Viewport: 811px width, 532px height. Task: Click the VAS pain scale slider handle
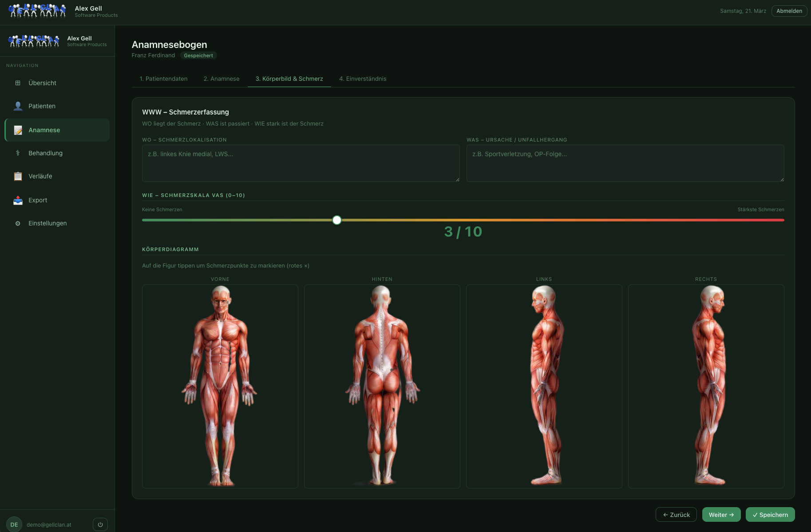coord(337,220)
